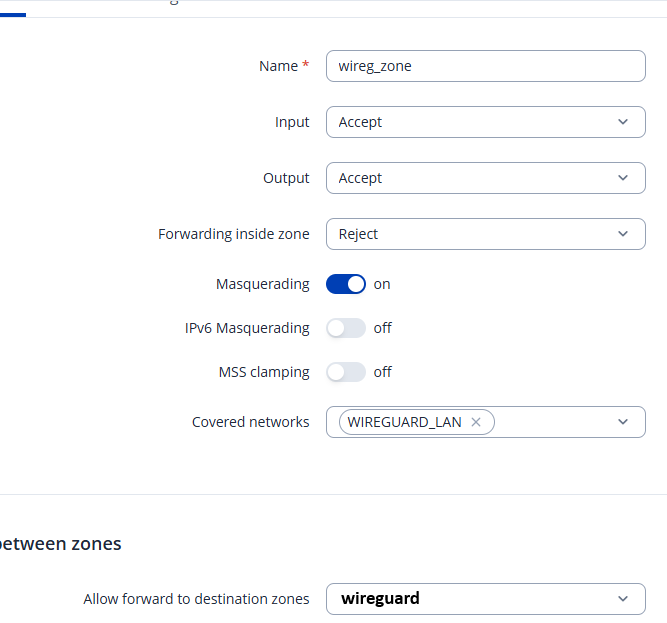Click the Input dropdown chevron icon
Viewport: 667px width, 623px height.
623,122
